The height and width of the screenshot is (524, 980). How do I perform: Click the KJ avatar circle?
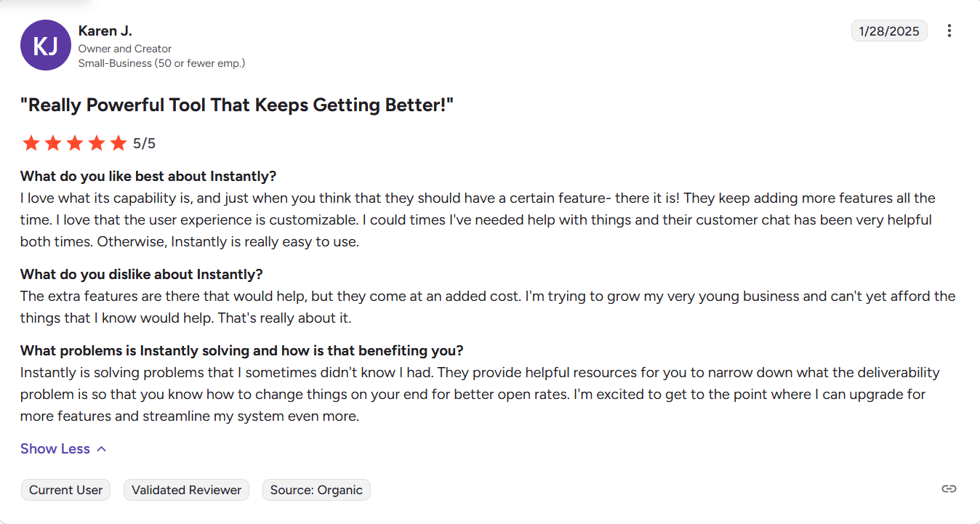[x=45, y=45]
